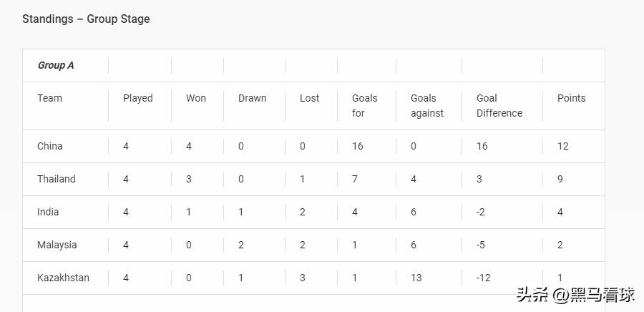This screenshot has width=644, height=312.
Task: Click Kazakhstan's 13 goals against value
Action: [x=416, y=278]
